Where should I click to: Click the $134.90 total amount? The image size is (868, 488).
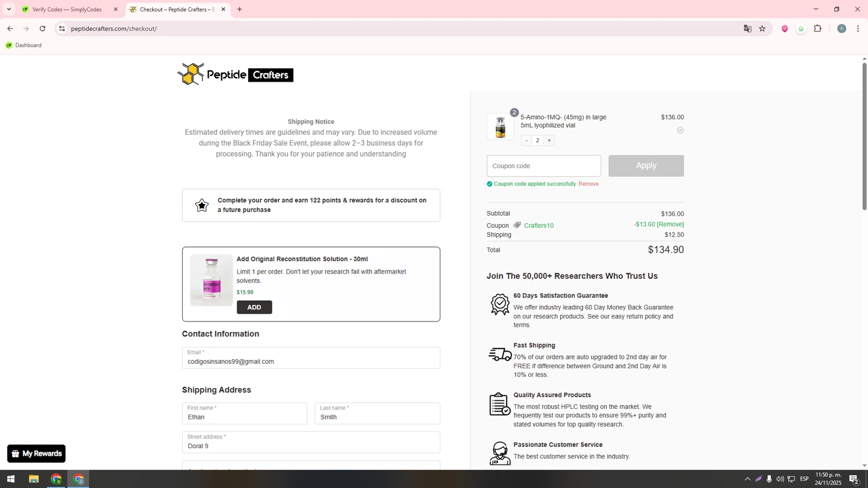coord(665,250)
